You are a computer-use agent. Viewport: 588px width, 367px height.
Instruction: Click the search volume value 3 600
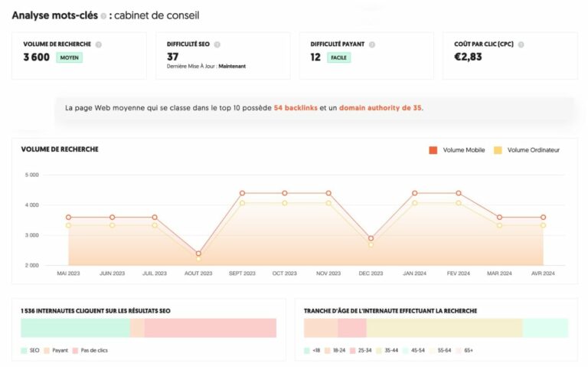(x=37, y=57)
